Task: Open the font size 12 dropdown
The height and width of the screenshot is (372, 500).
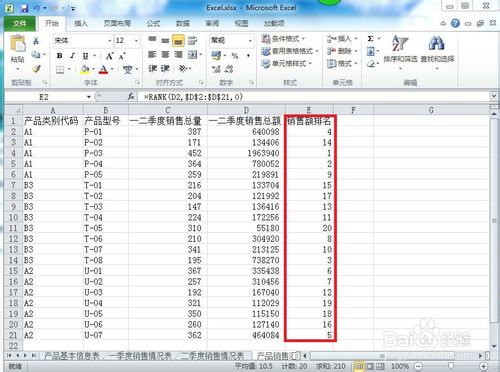Action: pyautogui.click(x=136, y=41)
